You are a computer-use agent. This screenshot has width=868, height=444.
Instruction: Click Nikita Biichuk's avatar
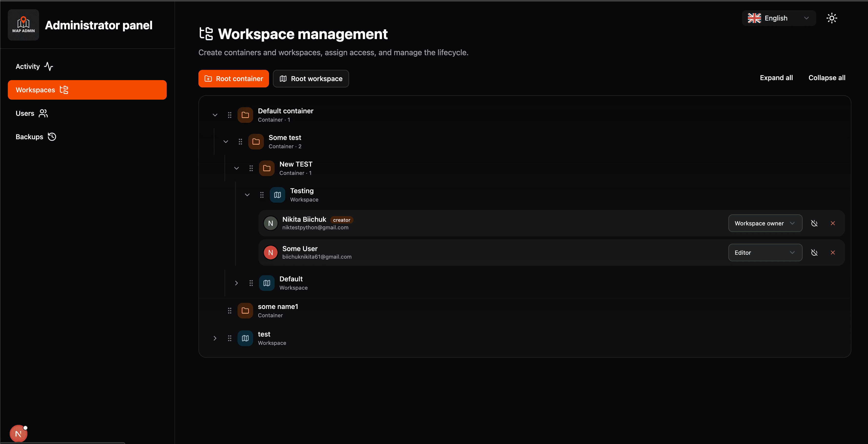tap(270, 223)
